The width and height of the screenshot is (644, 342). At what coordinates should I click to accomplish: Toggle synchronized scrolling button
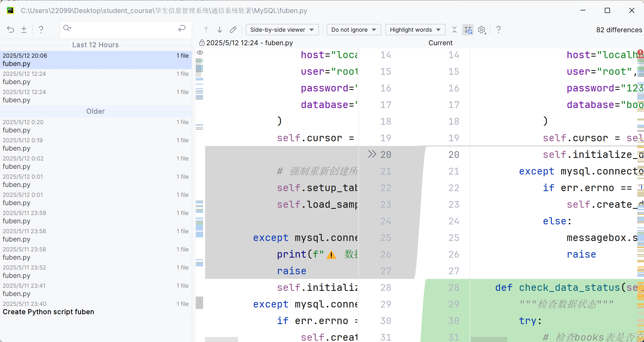click(468, 30)
